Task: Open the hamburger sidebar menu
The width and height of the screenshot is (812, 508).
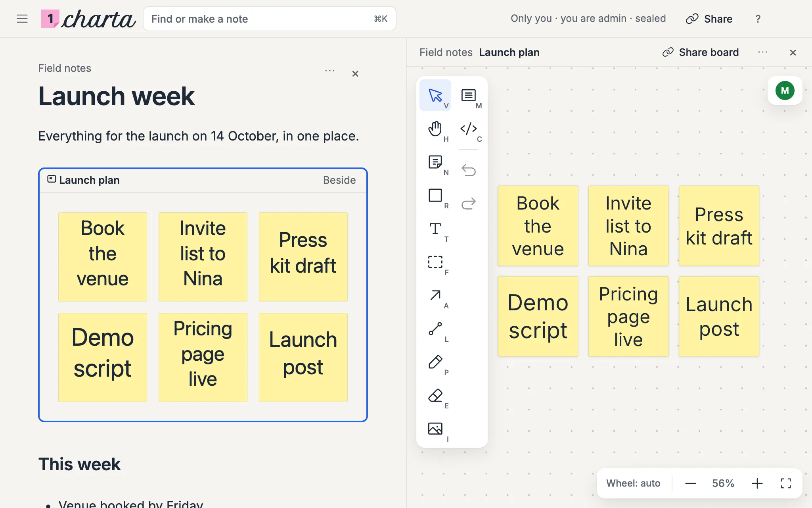Action: [x=22, y=19]
